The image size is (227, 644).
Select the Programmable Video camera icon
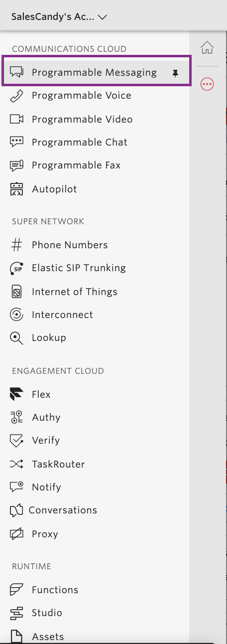(x=17, y=119)
